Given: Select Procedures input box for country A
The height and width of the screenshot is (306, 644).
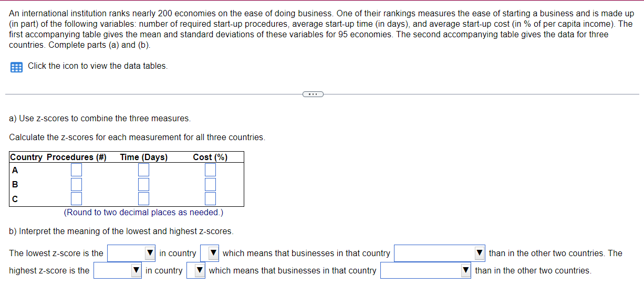Looking at the screenshot, I should pos(76,170).
